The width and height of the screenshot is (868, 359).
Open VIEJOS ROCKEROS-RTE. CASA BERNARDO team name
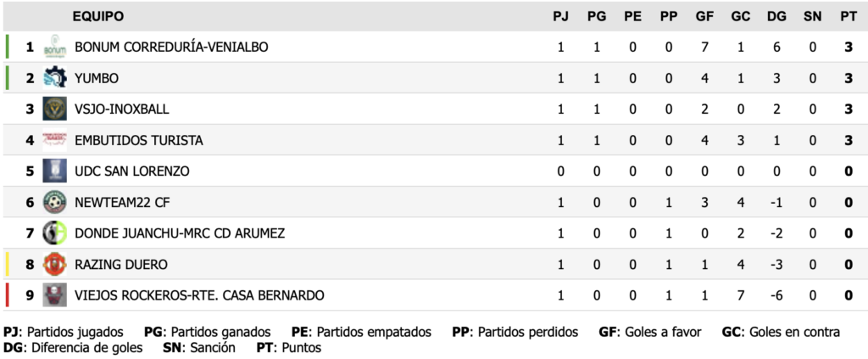(199, 295)
